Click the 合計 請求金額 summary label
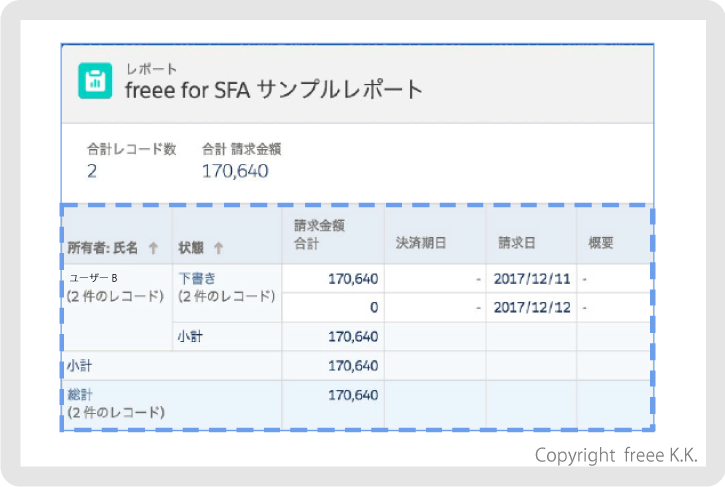 242,149
